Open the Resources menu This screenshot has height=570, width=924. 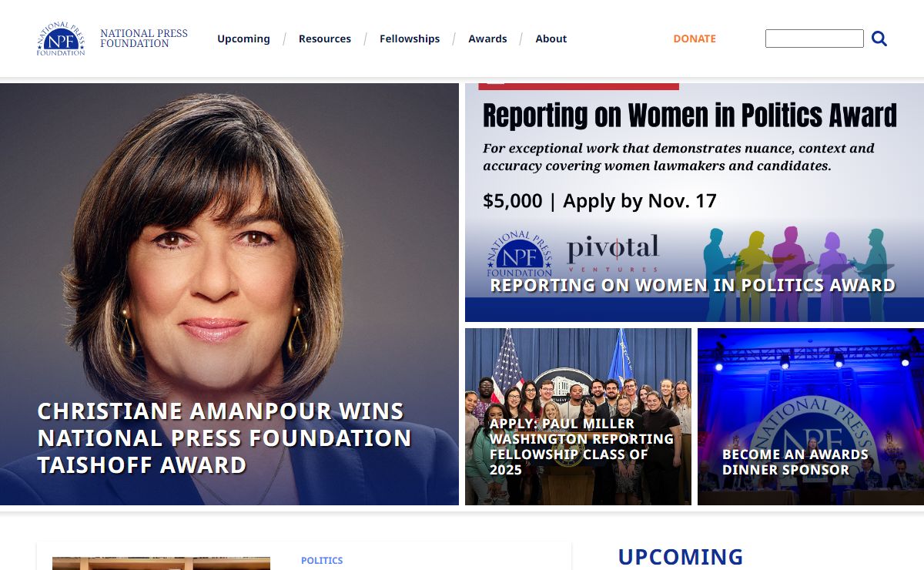(325, 39)
